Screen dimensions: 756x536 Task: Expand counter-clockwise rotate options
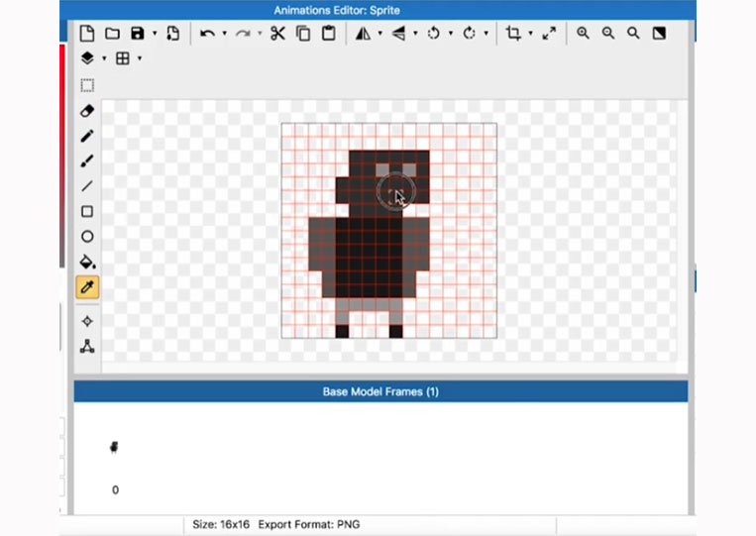coord(450,34)
